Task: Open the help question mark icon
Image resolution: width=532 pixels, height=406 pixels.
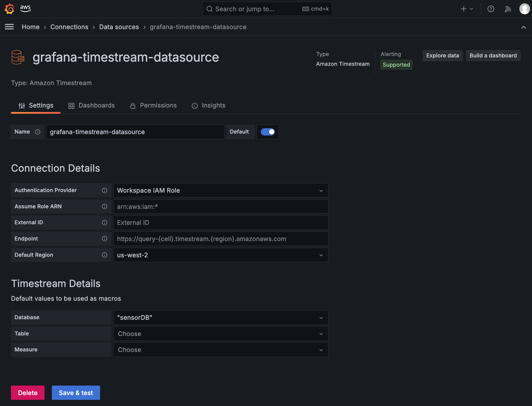Action: pyautogui.click(x=491, y=9)
